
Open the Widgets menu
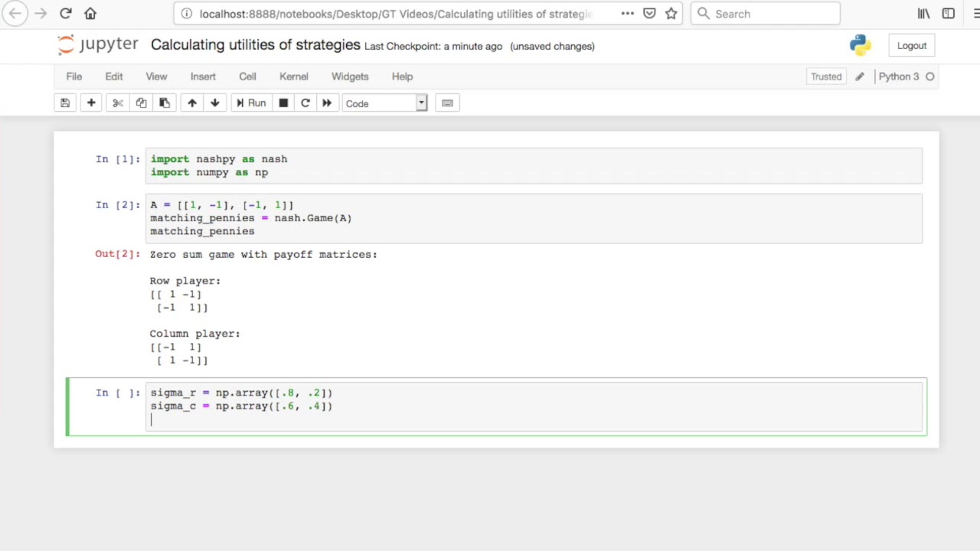pos(350,77)
